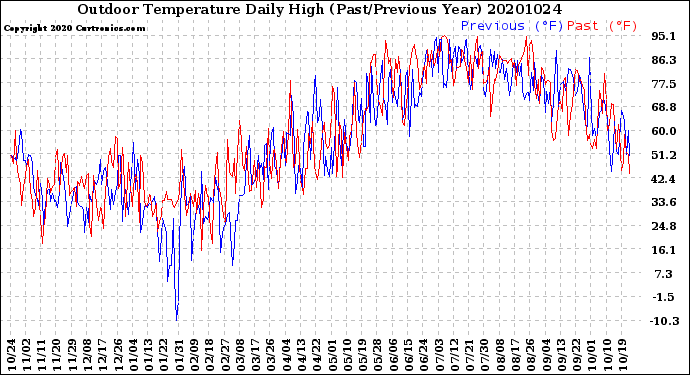Click the chart title text
The width and height of the screenshot is (690, 375).
319,9
